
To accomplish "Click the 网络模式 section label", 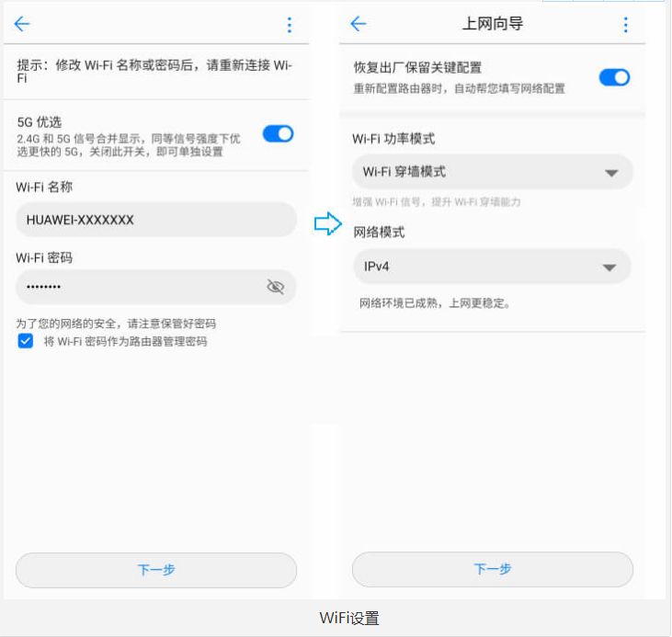I will (x=379, y=233).
